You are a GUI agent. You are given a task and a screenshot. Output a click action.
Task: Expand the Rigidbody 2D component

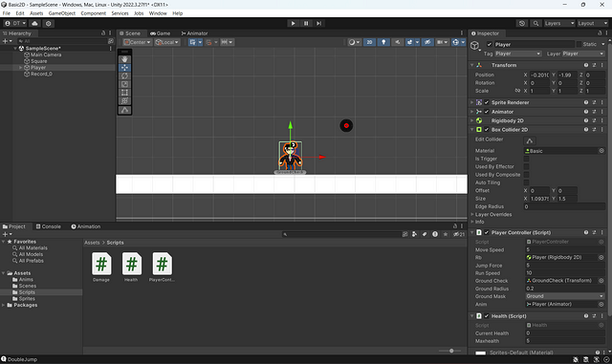click(472, 120)
